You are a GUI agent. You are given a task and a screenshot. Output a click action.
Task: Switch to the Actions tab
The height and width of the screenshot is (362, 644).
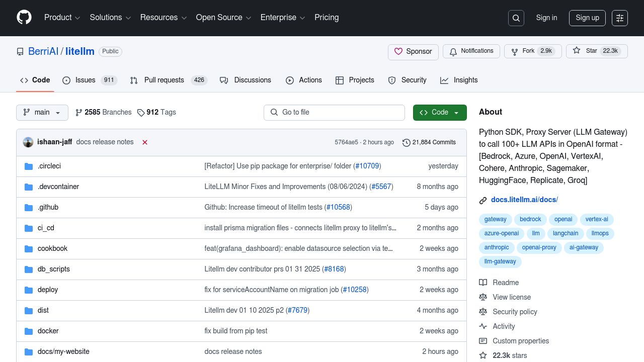[304, 80]
